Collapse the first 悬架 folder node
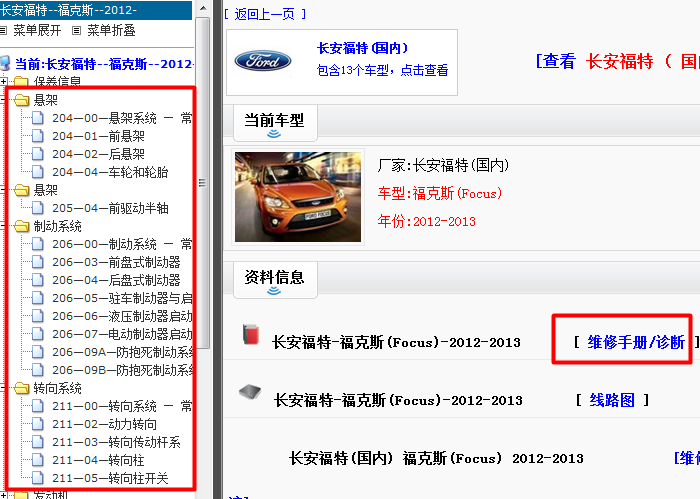Image resolution: width=700 pixels, height=499 pixels. (x=3, y=100)
